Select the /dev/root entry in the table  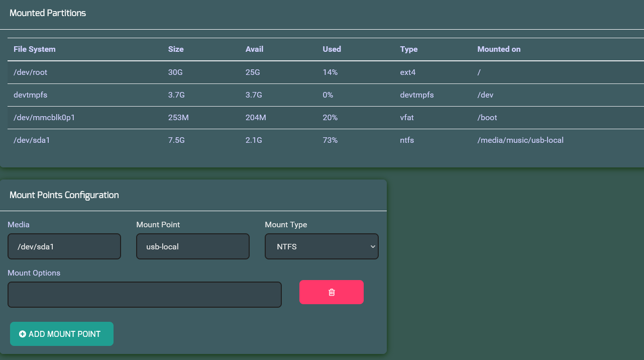(30, 72)
